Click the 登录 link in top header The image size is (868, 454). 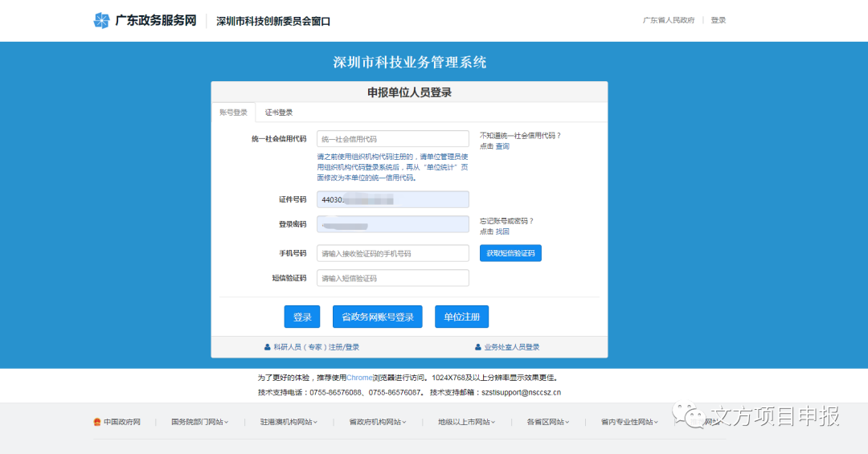719,20
